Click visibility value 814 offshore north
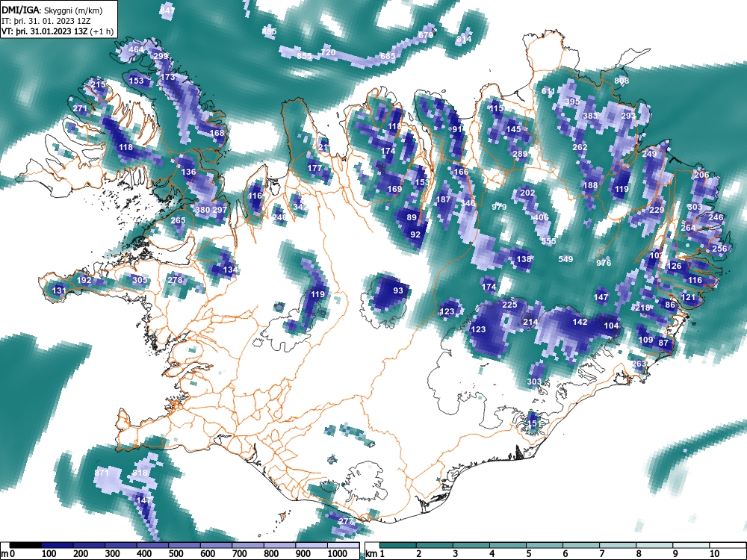Screen dimensions: 747x560 (x=464, y=39)
